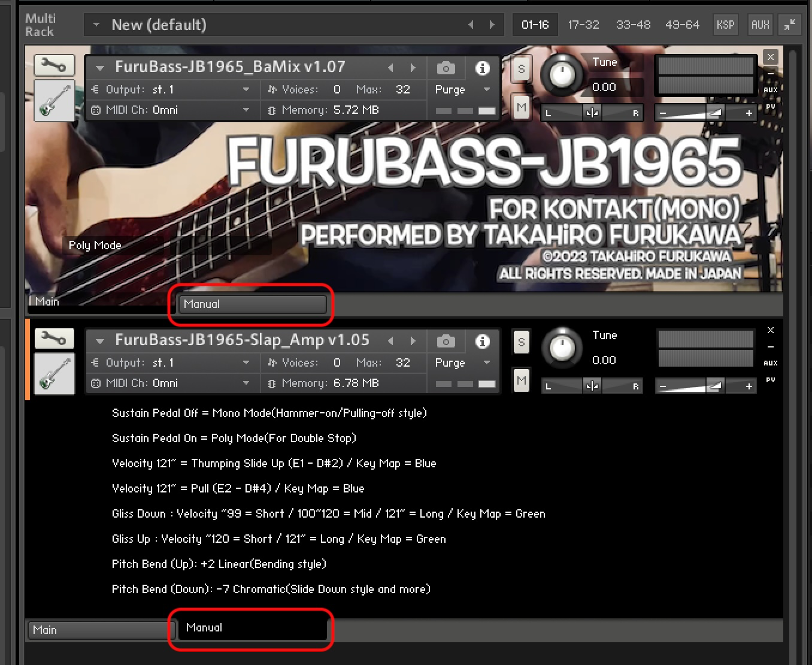
Task: Mute the FuruBass-JB1965_BaMix instrument
Action: [x=521, y=107]
